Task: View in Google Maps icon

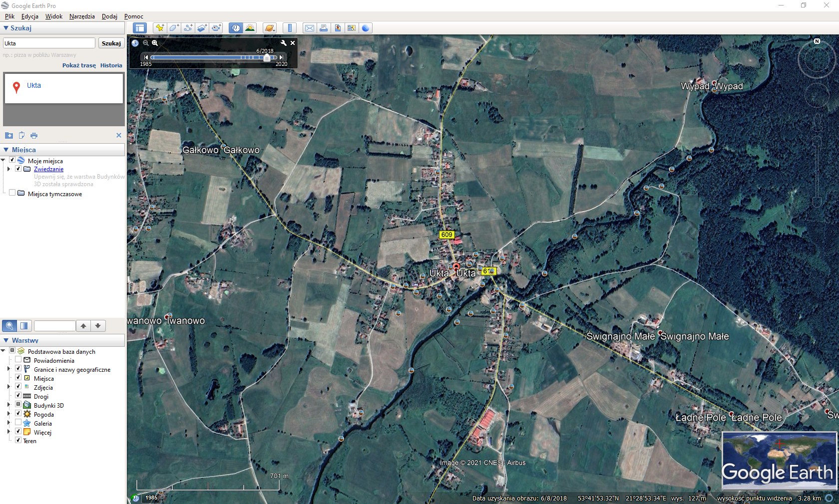Action: point(352,28)
